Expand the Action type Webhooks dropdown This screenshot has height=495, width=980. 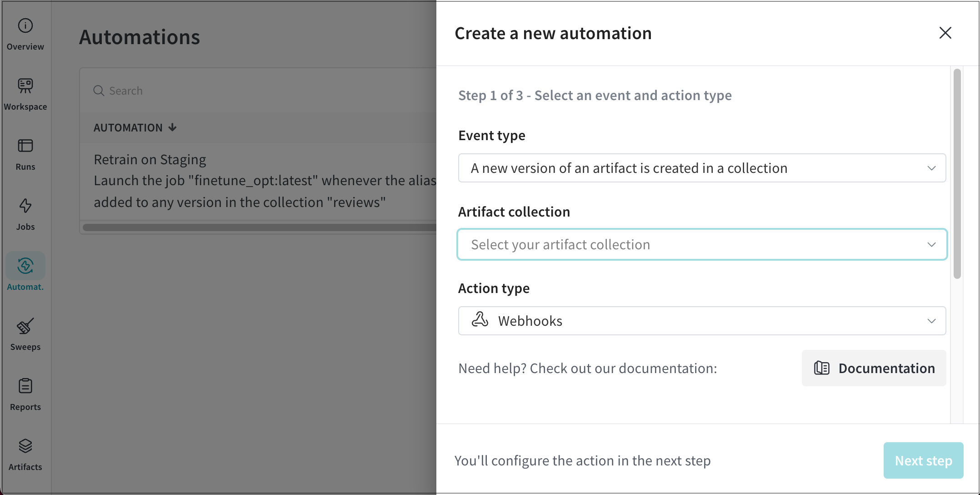pos(702,321)
